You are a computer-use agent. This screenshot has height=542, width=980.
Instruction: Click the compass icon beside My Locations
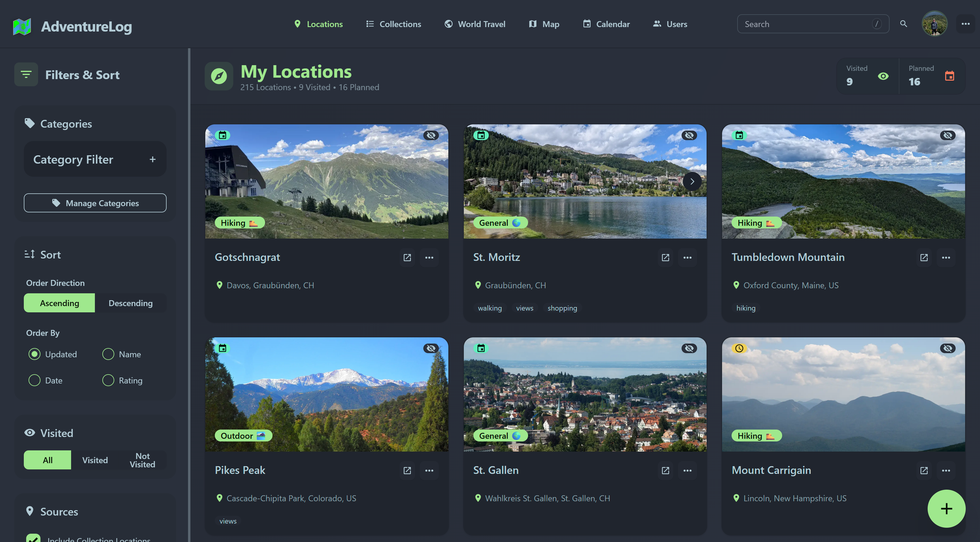pyautogui.click(x=219, y=76)
